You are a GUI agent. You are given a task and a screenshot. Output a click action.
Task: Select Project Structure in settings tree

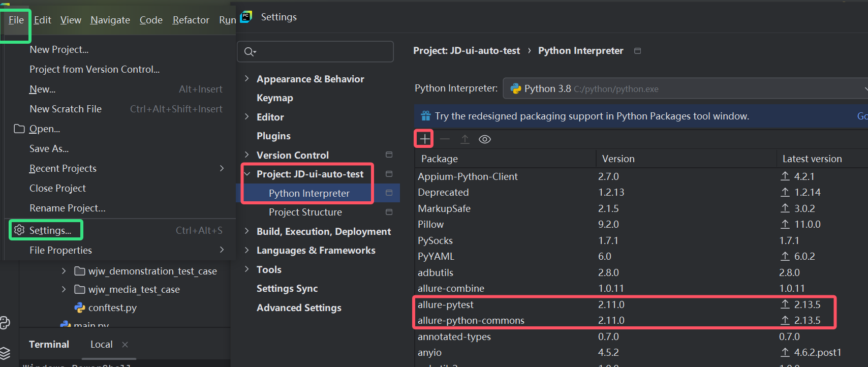pyautogui.click(x=305, y=212)
